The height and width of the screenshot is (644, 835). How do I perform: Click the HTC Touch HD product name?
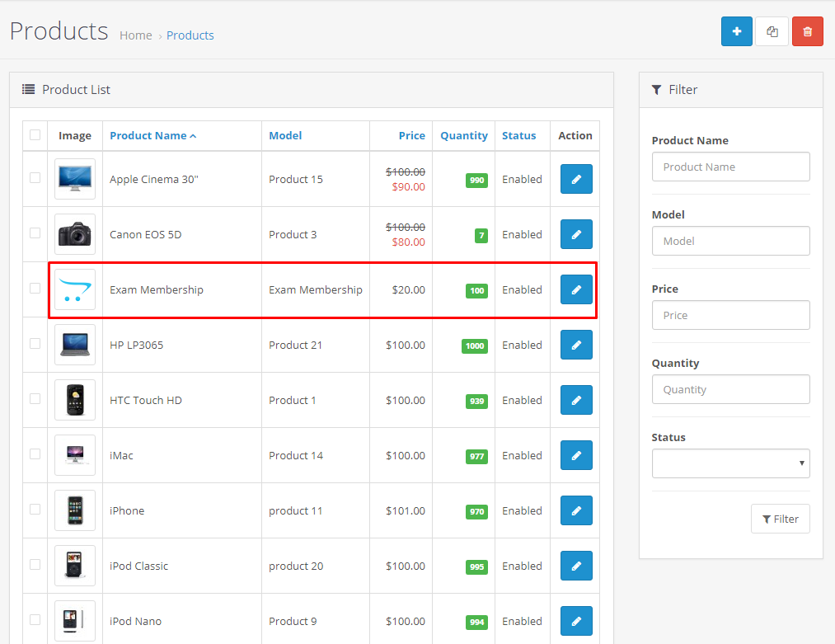pyautogui.click(x=146, y=400)
